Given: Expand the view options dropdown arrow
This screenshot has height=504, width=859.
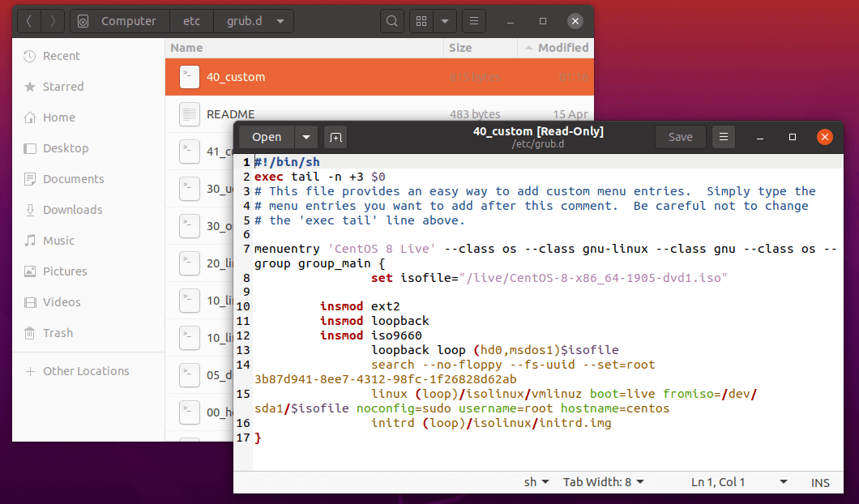Looking at the screenshot, I should [x=445, y=21].
